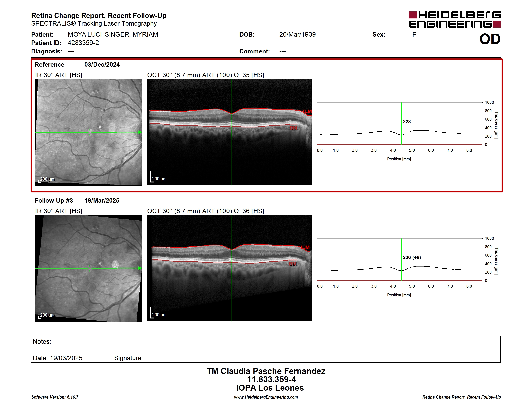Click the follow-up chart 8.0 position tick
Image resolution: width=532 pixels, height=411 pixels.
click(x=469, y=286)
